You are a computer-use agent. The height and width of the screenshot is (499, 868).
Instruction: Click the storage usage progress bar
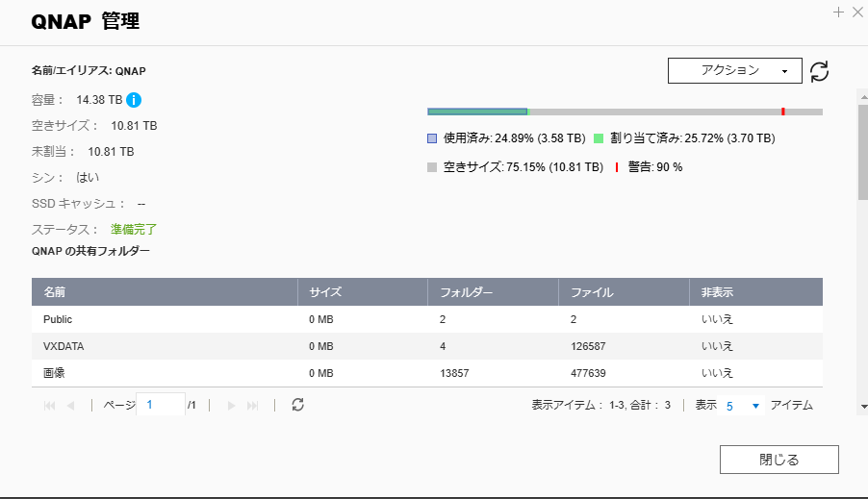click(625, 112)
